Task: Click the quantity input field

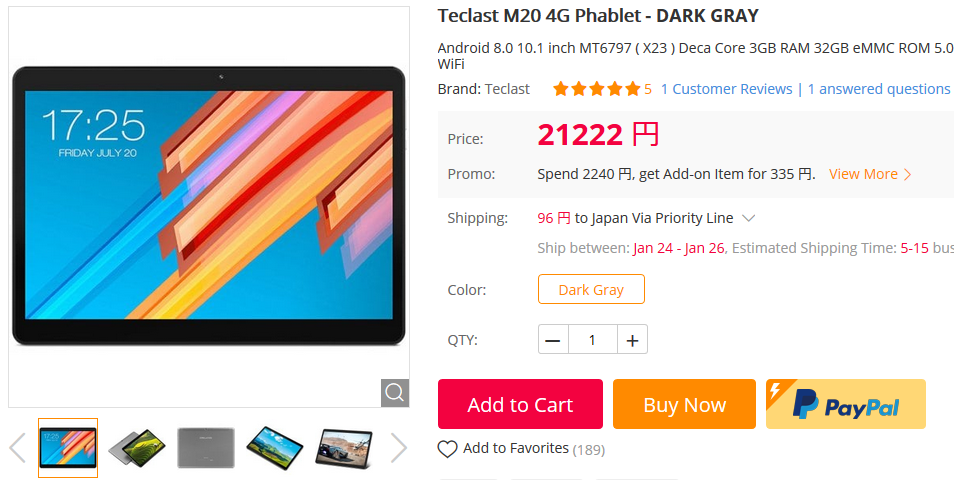Action: coord(593,339)
